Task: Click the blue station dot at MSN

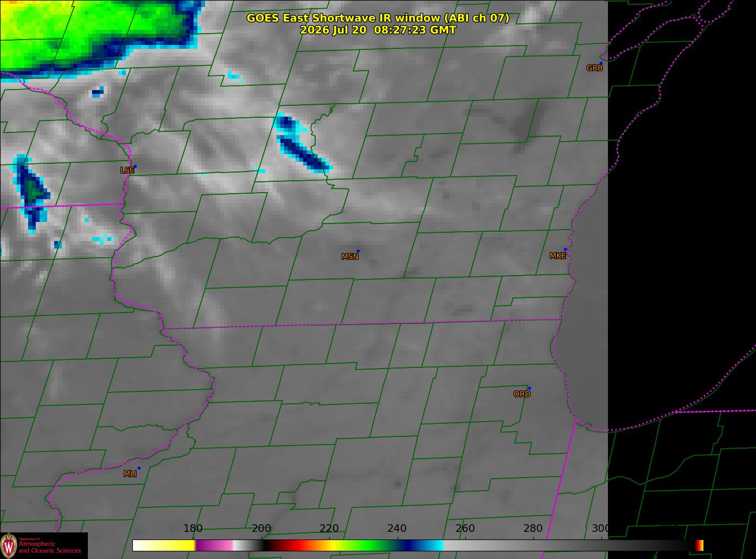Action: pos(358,251)
